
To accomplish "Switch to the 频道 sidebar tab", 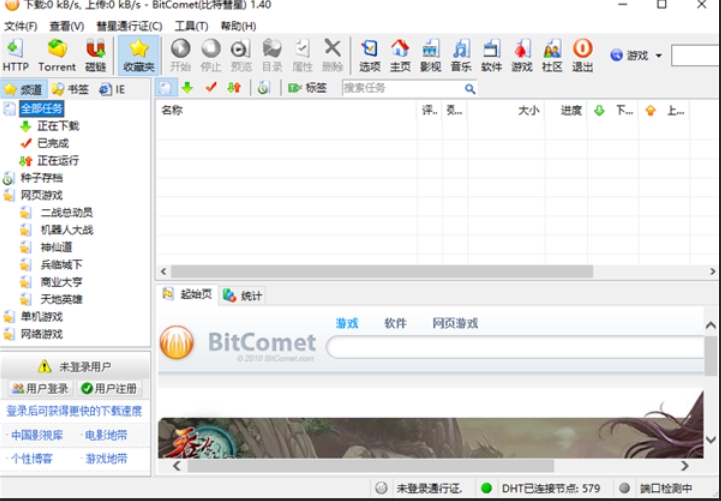I will click(23, 89).
